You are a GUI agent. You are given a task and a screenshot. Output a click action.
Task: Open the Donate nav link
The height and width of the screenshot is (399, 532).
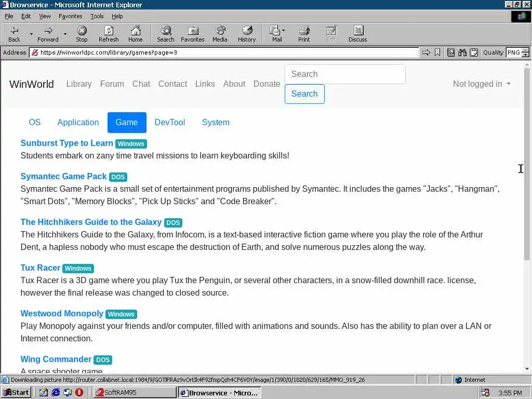pos(267,84)
